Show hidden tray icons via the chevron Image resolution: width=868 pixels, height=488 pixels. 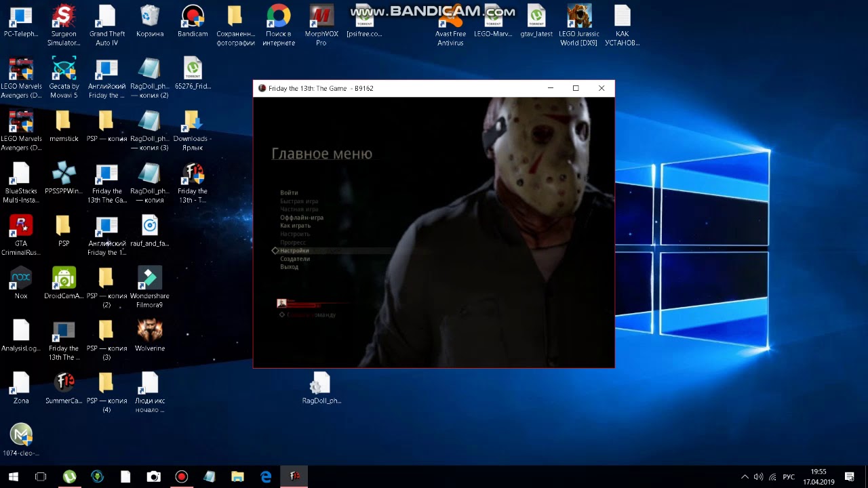click(x=745, y=477)
